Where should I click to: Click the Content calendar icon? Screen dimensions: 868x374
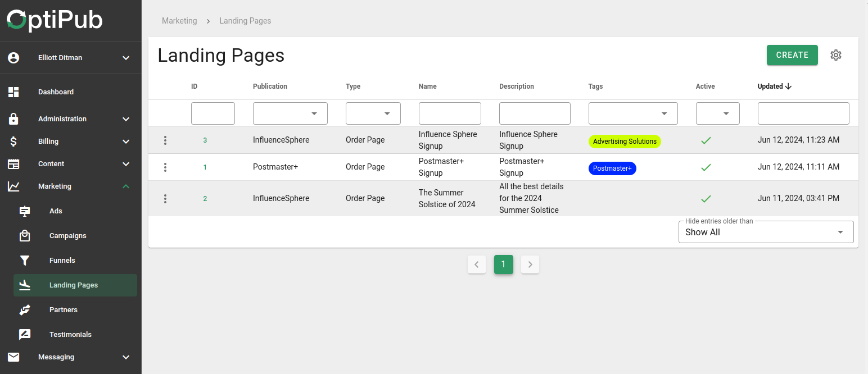click(x=13, y=164)
